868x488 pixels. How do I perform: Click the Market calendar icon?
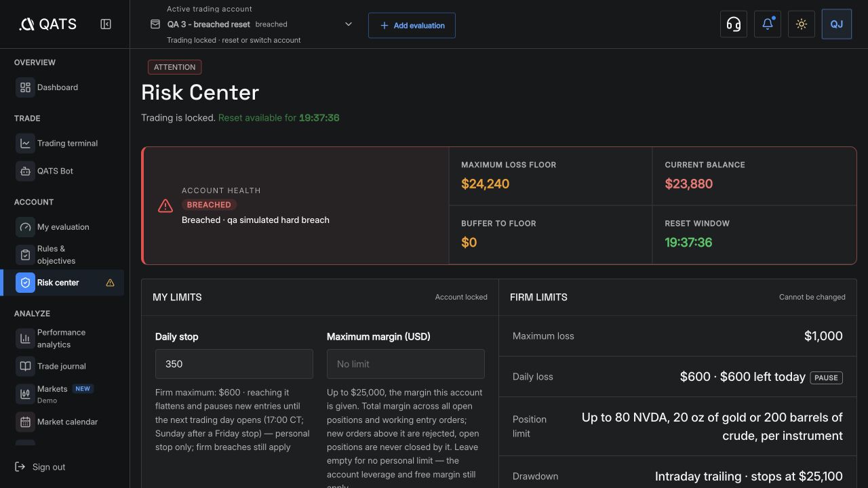pyautogui.click(x=25, y=422)
